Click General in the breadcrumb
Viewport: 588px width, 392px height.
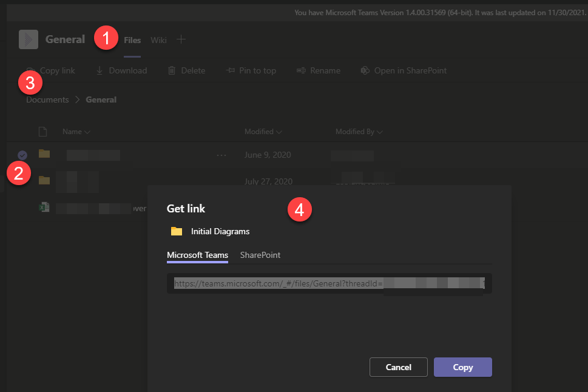101,100
